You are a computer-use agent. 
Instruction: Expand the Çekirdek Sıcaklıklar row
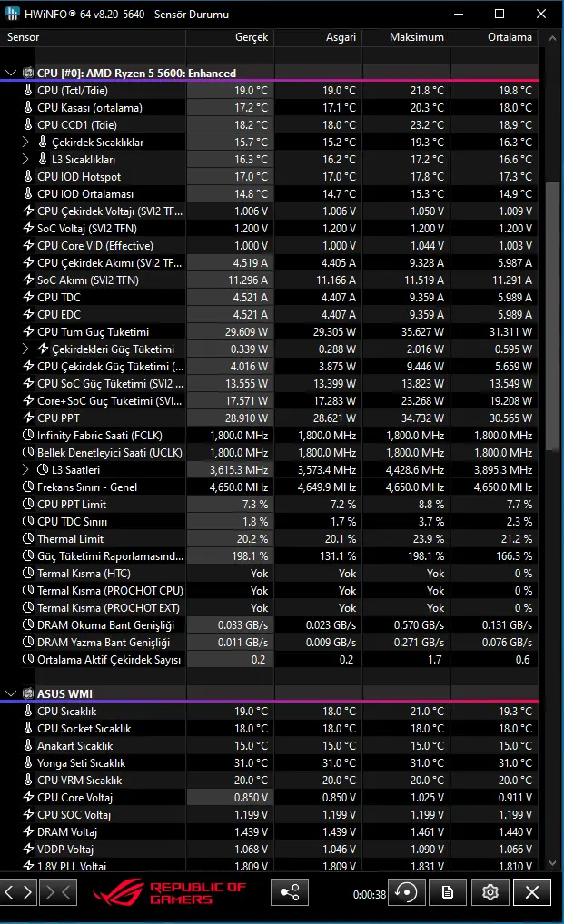[25, 142]
